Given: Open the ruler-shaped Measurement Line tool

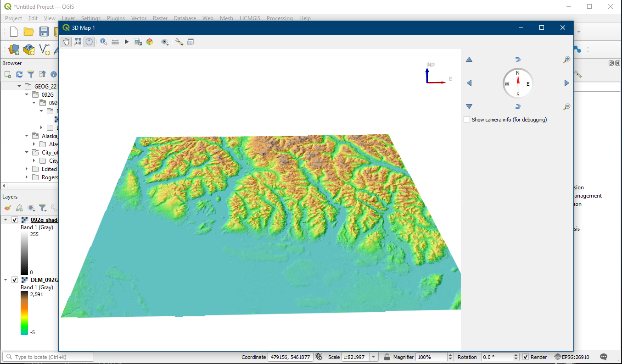Looking at the screenshot, I should click(115, 42).
